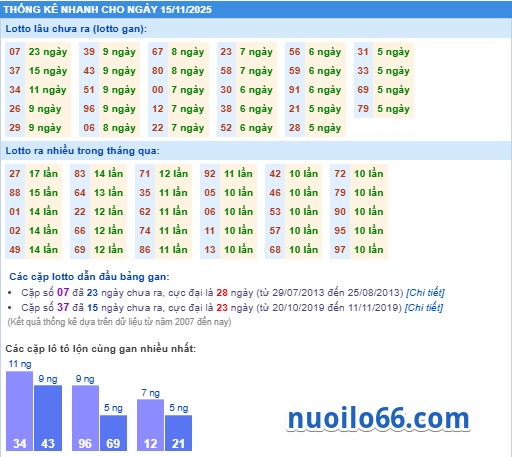Click frequent number 71
The height and width of the screenshot is (457, 512).
tap(145, 174)
